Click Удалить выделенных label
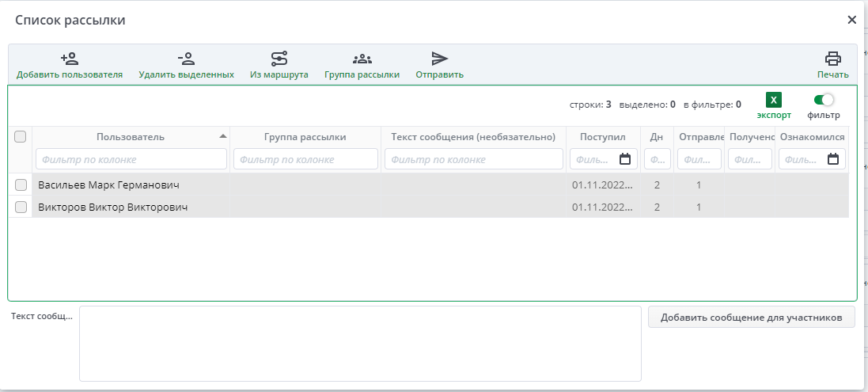Screen dimensions: 868x392 pos(186,74)
